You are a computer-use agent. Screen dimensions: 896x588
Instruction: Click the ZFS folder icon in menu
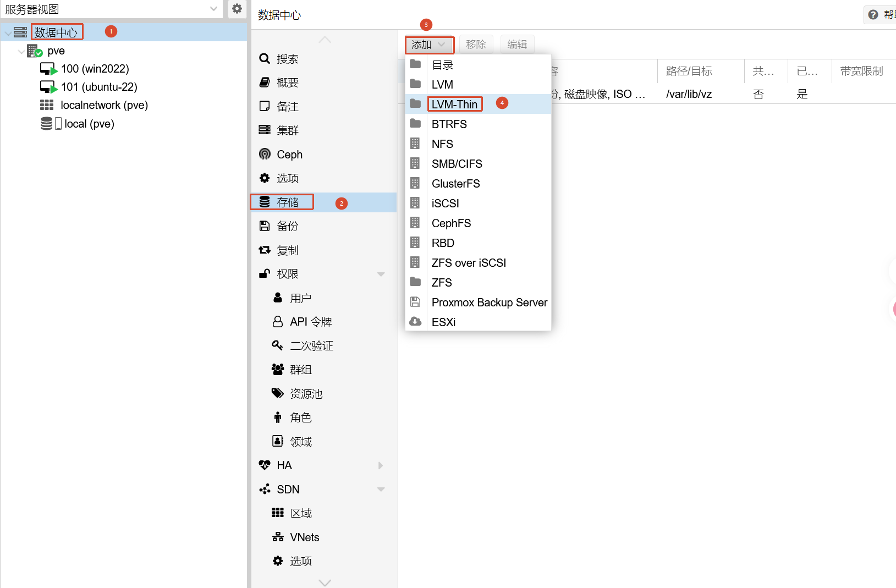click(x=415, y=282)
